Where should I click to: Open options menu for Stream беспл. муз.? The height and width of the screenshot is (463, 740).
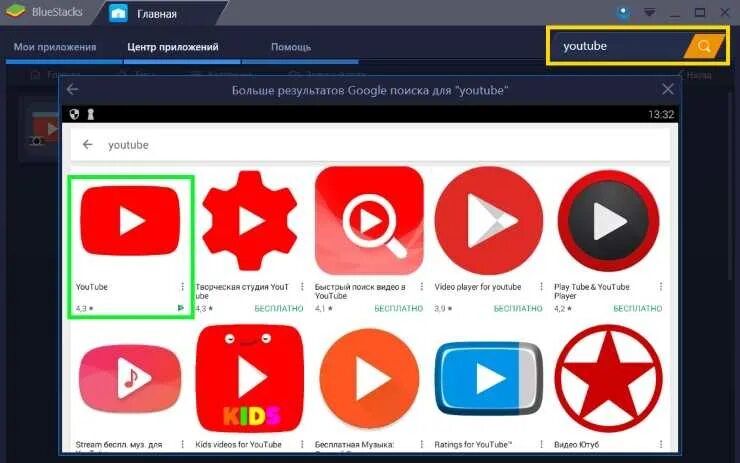pyautogui.click(x=183, y=444)
